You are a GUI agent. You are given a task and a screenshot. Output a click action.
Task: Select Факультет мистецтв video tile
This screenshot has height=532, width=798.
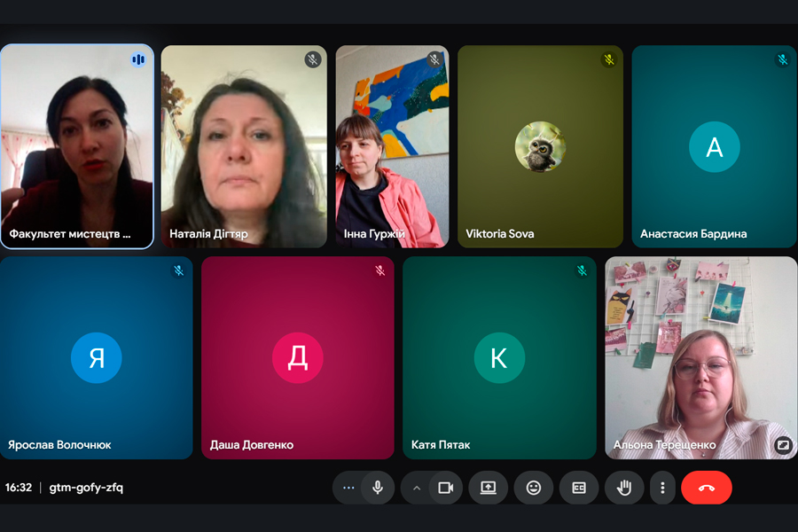(x=77, y=146)
